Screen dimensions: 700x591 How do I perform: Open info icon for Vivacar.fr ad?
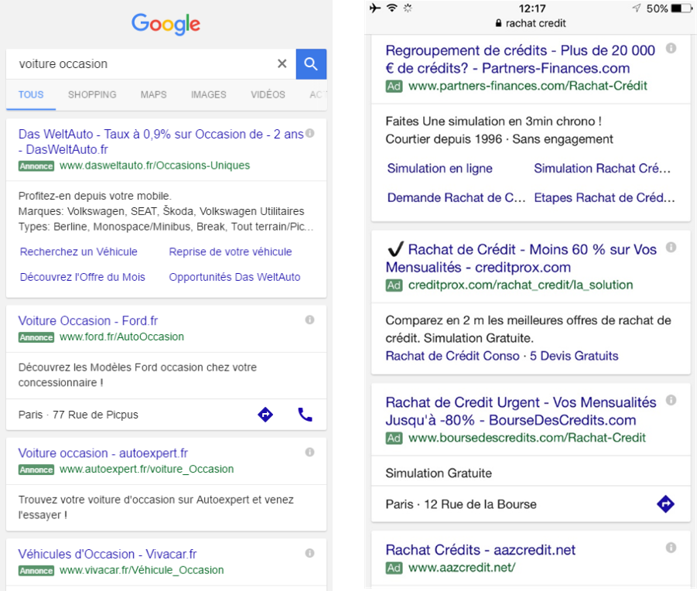tap(310, 553)
